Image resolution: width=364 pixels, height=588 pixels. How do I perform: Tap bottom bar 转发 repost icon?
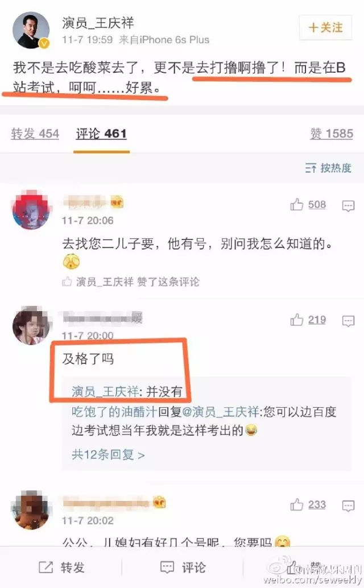tap(46, 567)
